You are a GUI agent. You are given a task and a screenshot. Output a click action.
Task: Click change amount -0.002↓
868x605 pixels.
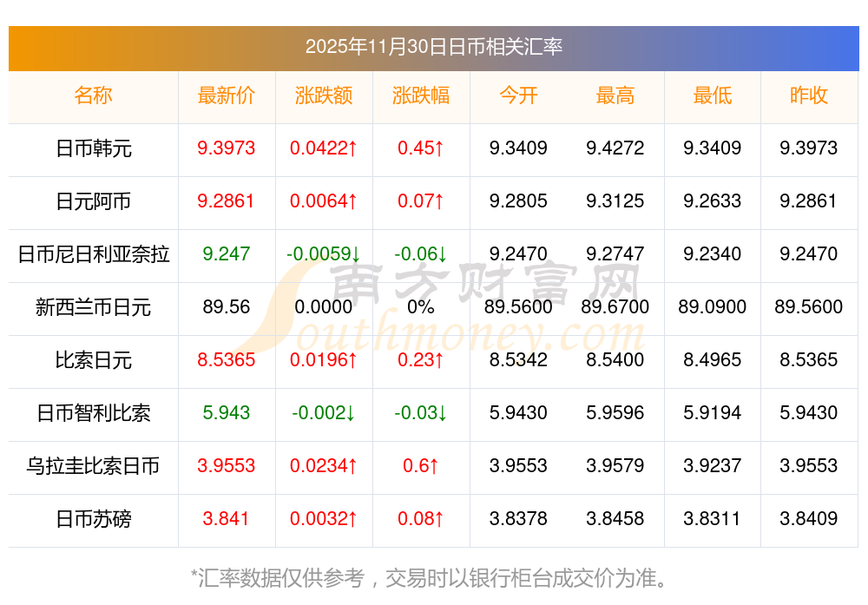click(x=324, y=412)
